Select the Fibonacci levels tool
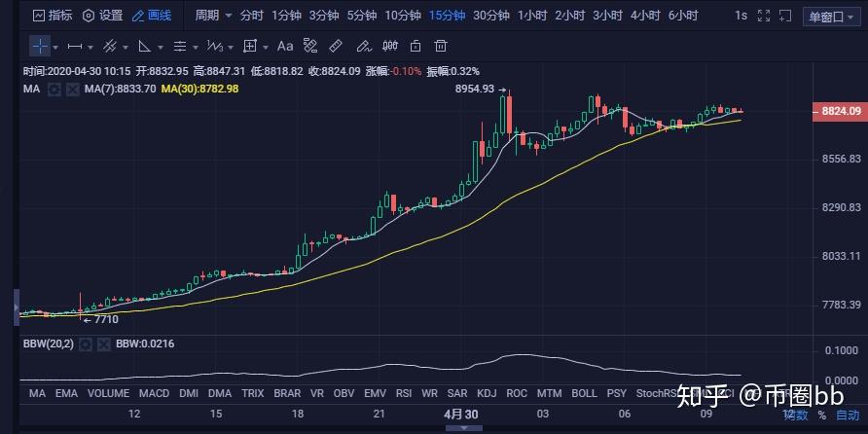This screenshot has width=868, height=434. pos(179,47)
